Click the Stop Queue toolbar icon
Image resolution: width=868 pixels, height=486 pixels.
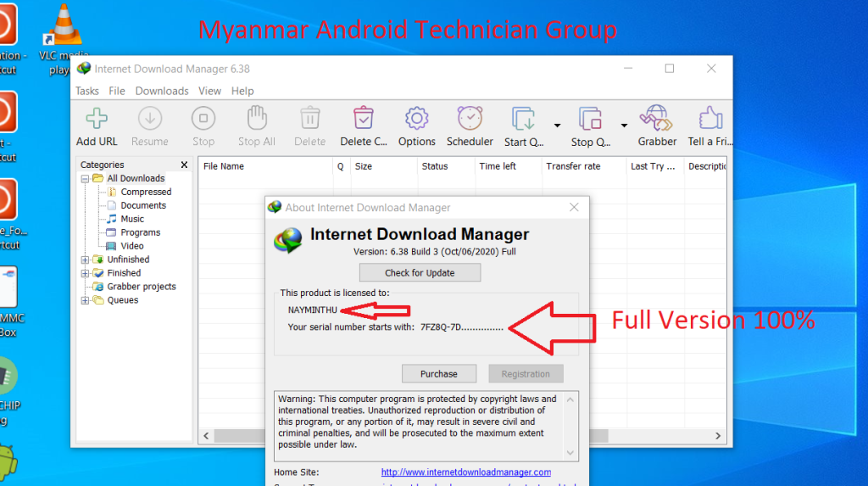(590, 119)
